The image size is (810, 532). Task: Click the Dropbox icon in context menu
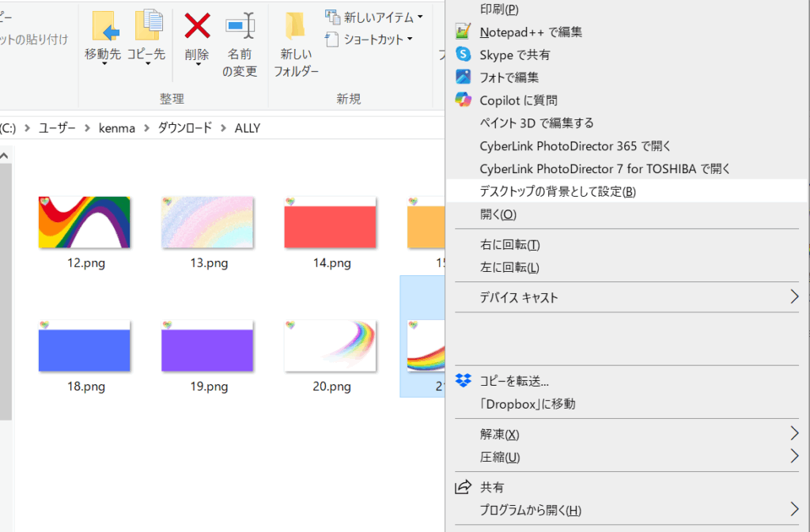coord(464,380)
